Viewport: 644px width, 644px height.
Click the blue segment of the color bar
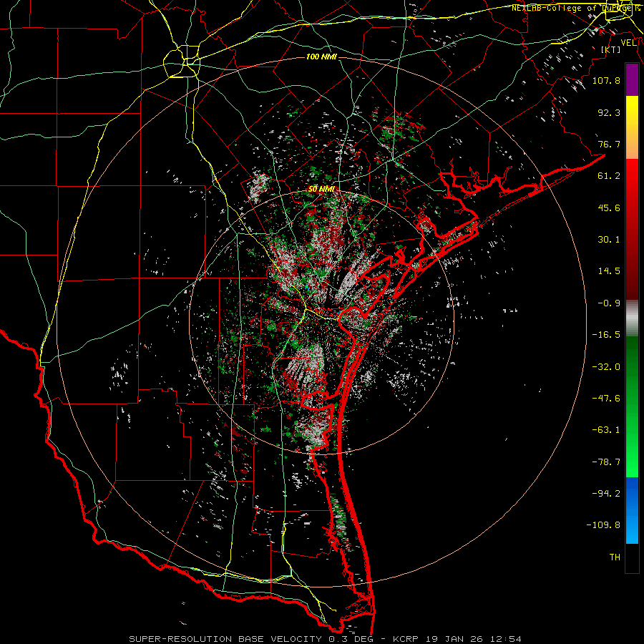(x=632, y=510)
